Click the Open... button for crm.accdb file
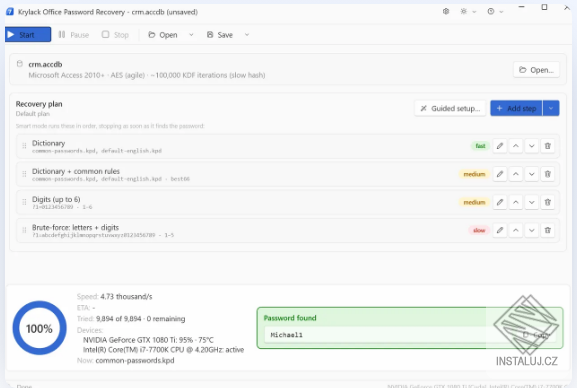577x388 pixels. tap(536, 70)
